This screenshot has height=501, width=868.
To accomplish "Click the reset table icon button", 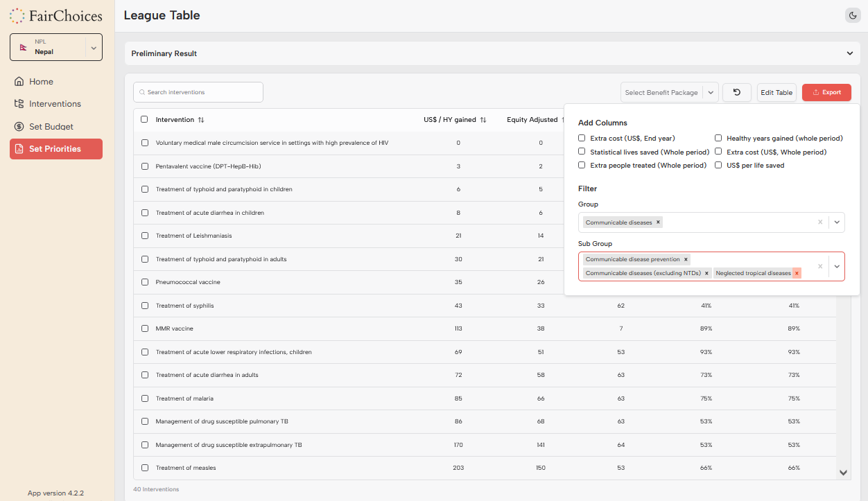I will click(x=736, y=92).
